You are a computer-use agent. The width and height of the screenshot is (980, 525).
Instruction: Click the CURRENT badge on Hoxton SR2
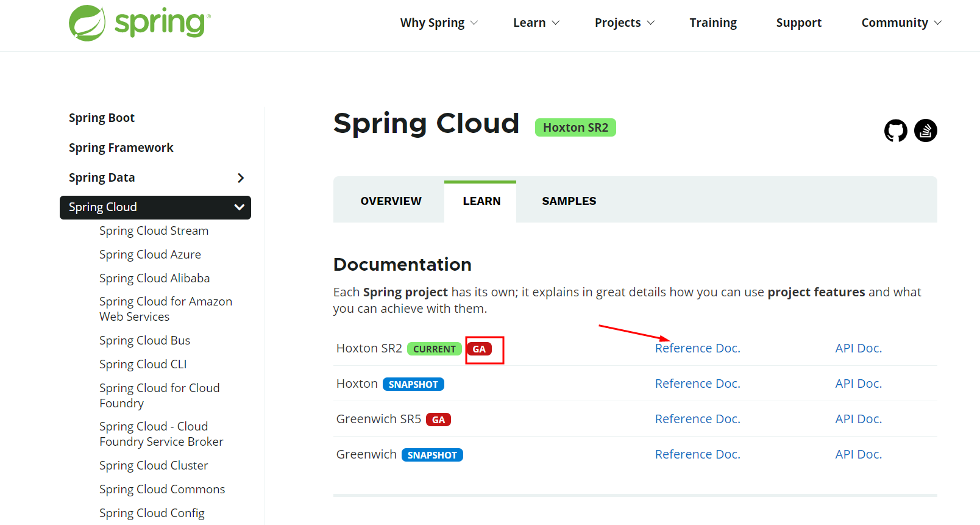click(435, 349)
